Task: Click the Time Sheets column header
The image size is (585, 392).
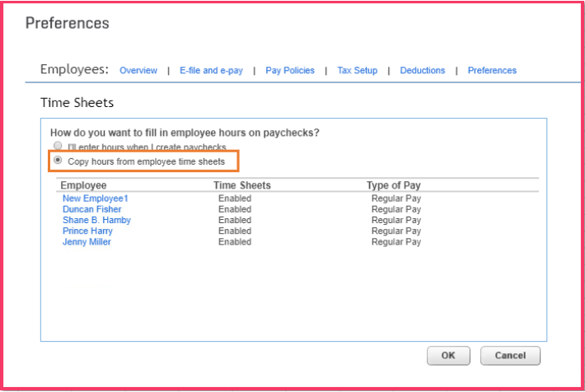Action: [242, 185]
